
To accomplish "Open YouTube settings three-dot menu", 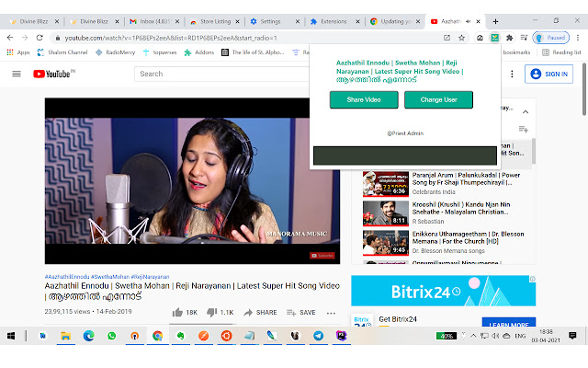I will tap(512, 74).
